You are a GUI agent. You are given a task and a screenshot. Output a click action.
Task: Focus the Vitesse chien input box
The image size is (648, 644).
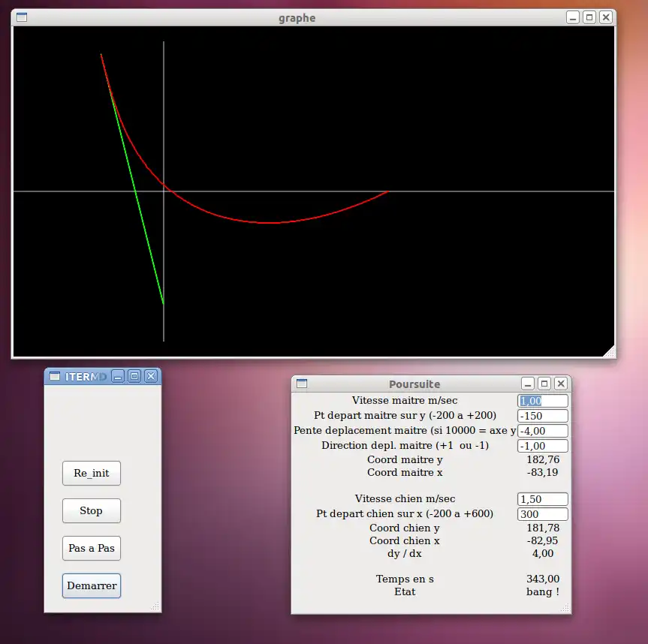[542, 499]
